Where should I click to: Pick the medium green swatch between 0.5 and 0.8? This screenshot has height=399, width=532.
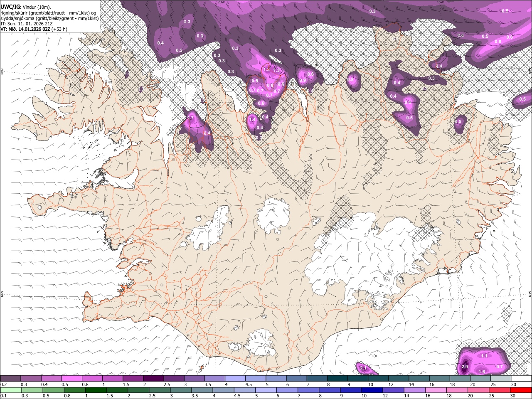(54, 390)
